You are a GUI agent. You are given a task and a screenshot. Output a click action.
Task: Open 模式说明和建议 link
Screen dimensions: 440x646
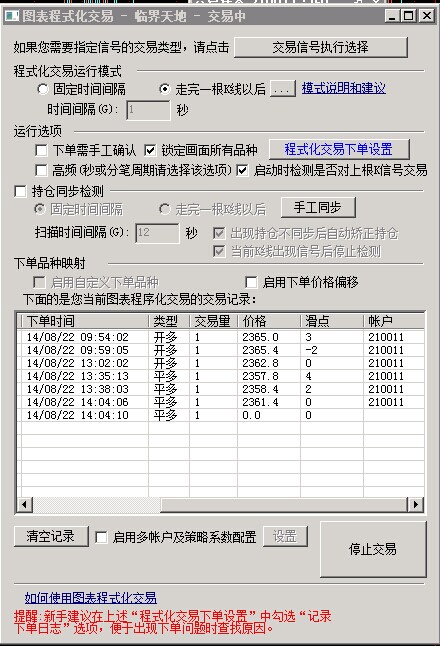(344, 88)
